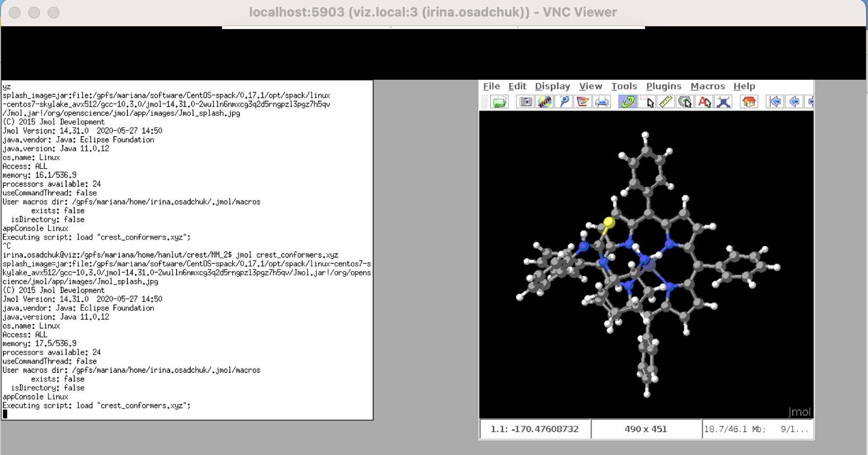The image size is (868, 455).
Task: Click the camera export image icon
Action: pyautogui.click(x=525, y=102)
